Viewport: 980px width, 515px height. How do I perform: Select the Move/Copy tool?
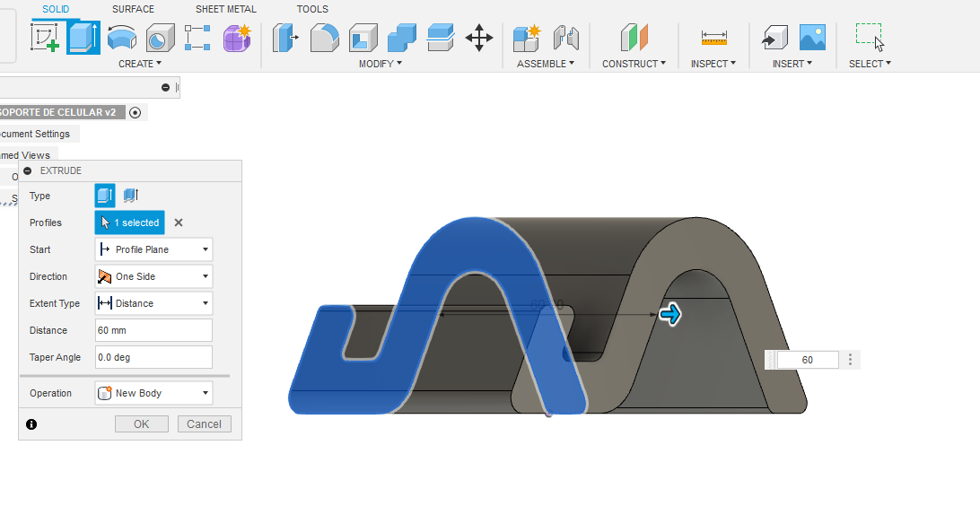tap(479, 38)
